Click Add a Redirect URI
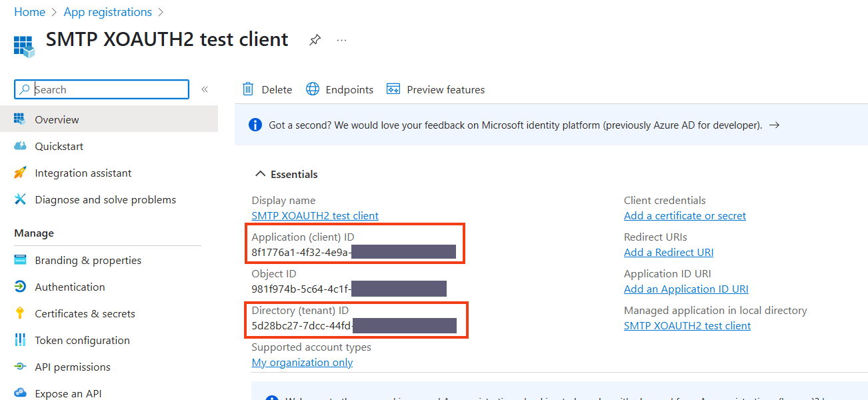This screenshot has width=868, height=400. 669,252
